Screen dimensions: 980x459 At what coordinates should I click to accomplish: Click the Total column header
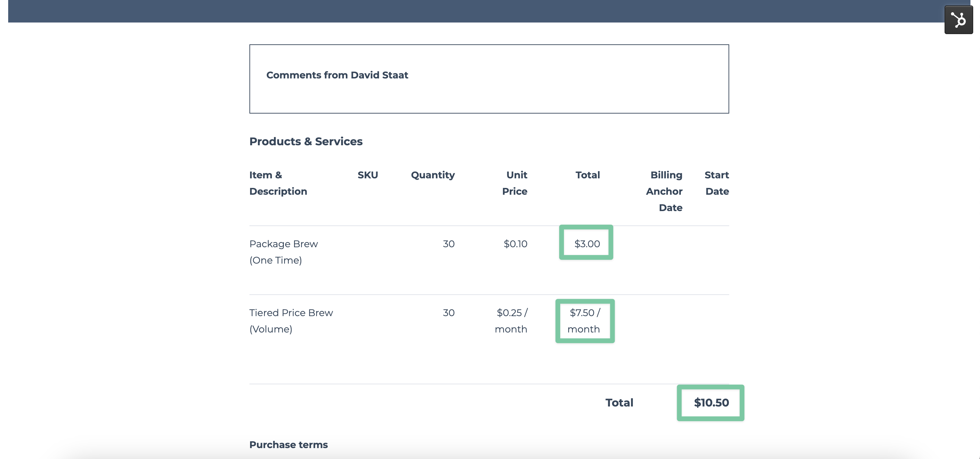(587, 175)
